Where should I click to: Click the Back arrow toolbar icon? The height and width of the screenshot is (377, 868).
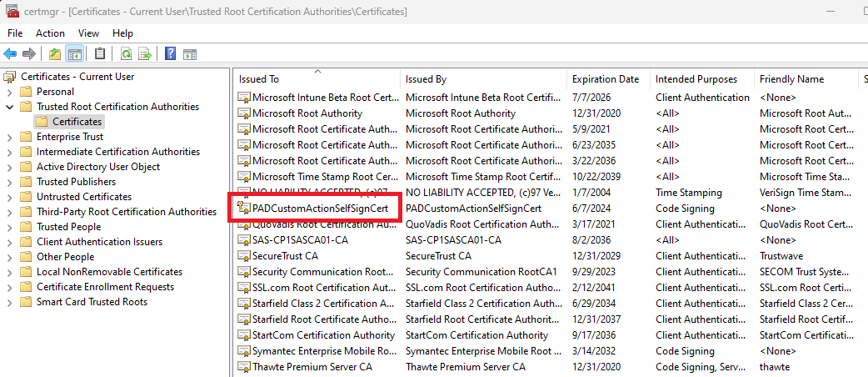point(10,53)
